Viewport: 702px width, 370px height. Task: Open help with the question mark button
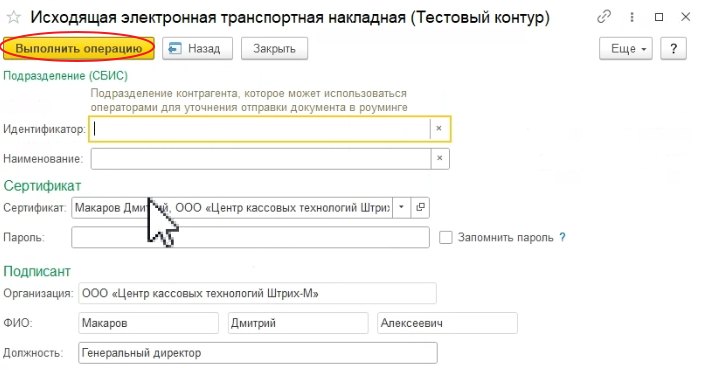(x=673, y=48)
